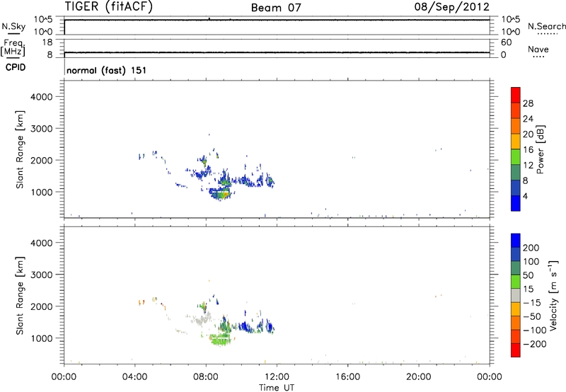
Task: Pick the red top segment of power colorbar
Action: 516,95
